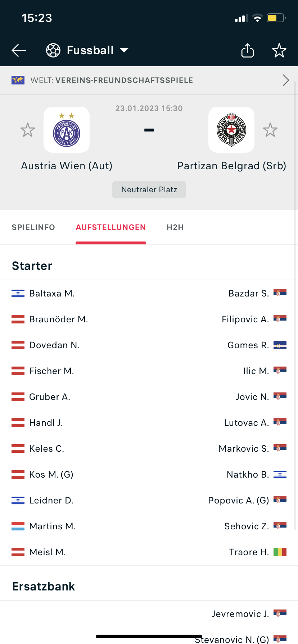Viewport: 298px width, 644px height.
Task: Expand Vereins-Freundschaftsspiele league chevron
Action: [286, 80]
